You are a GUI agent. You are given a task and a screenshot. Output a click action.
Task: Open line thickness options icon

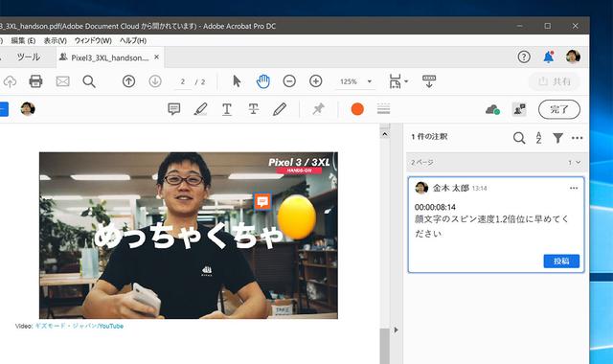383,109
